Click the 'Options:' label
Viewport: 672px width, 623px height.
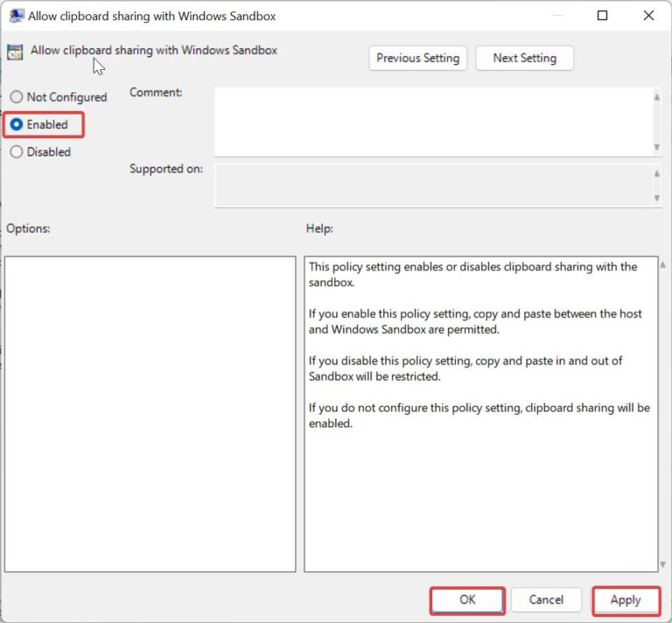28,228
